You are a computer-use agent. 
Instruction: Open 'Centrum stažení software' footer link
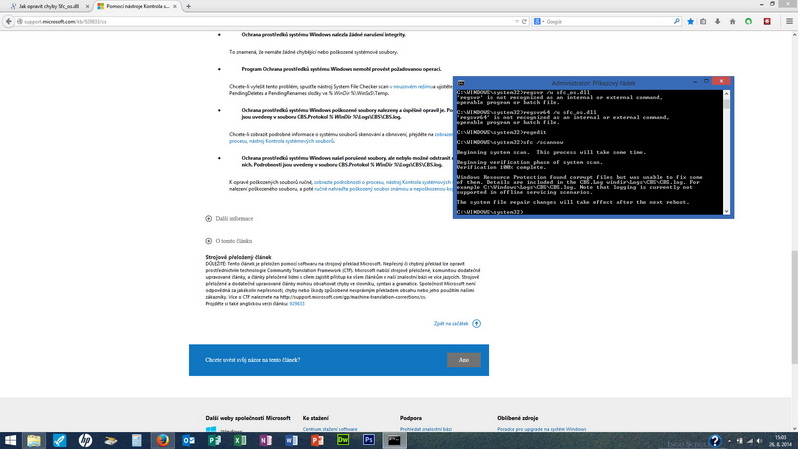pos(330,429)
